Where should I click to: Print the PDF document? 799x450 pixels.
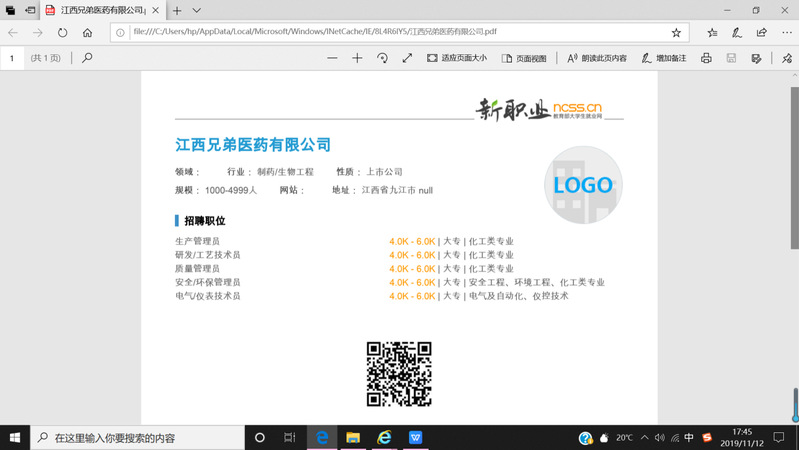point(706,58)
